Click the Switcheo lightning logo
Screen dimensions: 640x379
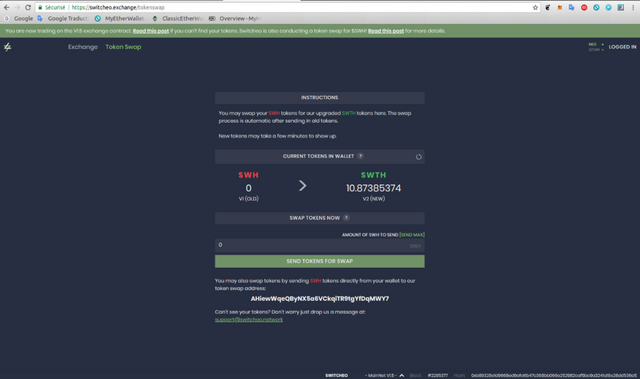[x=7, y=47]
